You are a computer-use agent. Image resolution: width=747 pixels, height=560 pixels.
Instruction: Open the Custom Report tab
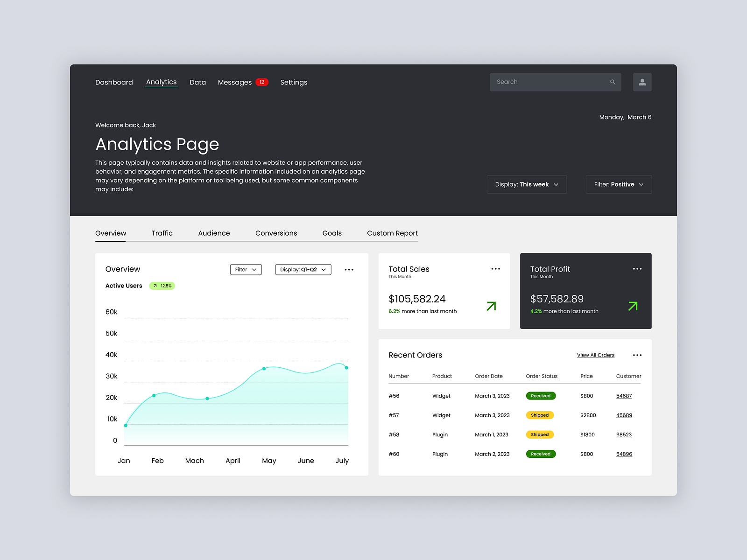click(x=392, y=233)
